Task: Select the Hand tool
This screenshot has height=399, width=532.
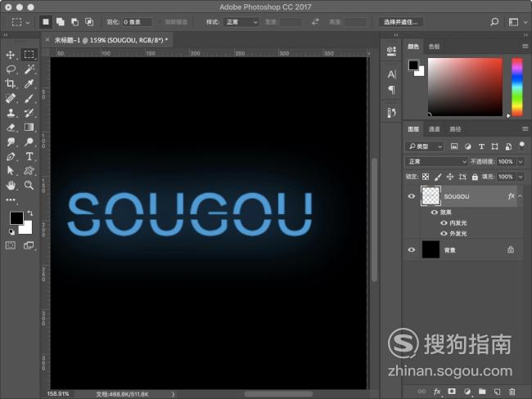Action: [x=11, y=185]
